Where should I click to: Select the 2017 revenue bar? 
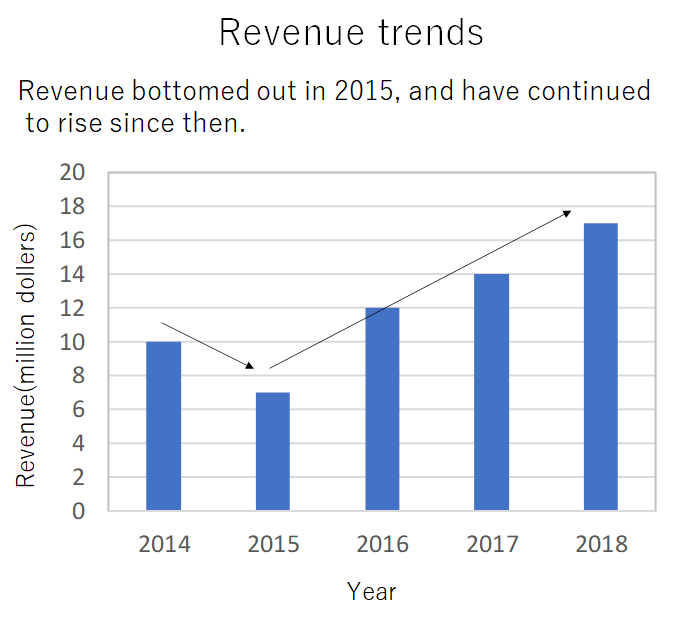point(491,392)
